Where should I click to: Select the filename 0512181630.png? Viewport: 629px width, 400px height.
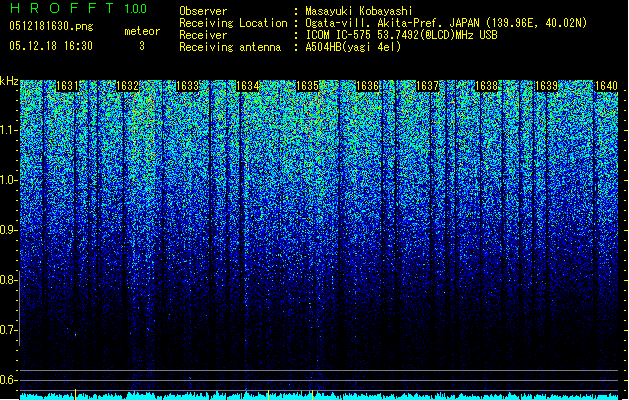(51, 26)
